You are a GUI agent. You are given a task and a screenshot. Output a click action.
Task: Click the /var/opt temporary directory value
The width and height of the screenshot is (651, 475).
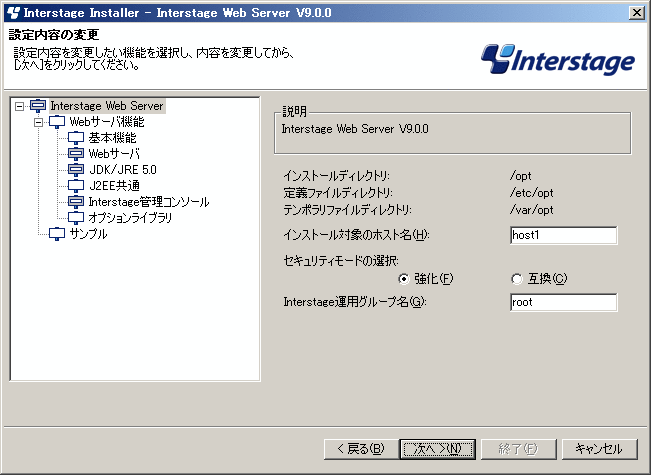(531, 210)
